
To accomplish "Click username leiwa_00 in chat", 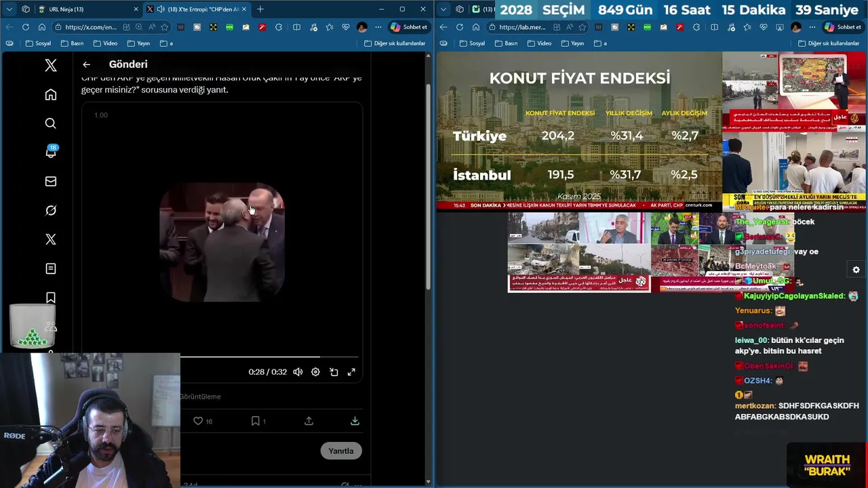I will point(751,340).
